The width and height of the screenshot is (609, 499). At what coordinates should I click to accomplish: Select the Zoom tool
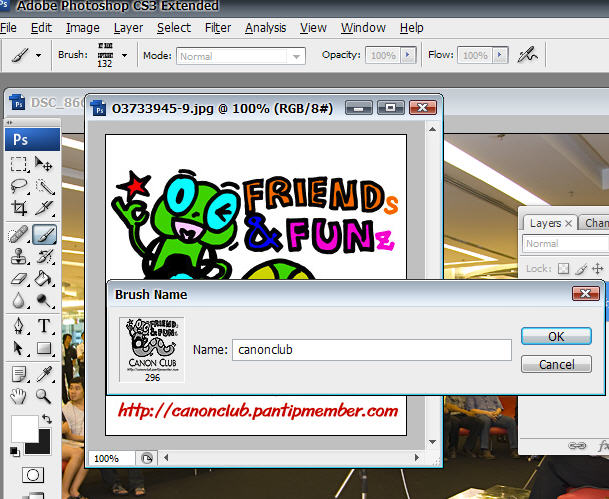click(x=44, y=396)
